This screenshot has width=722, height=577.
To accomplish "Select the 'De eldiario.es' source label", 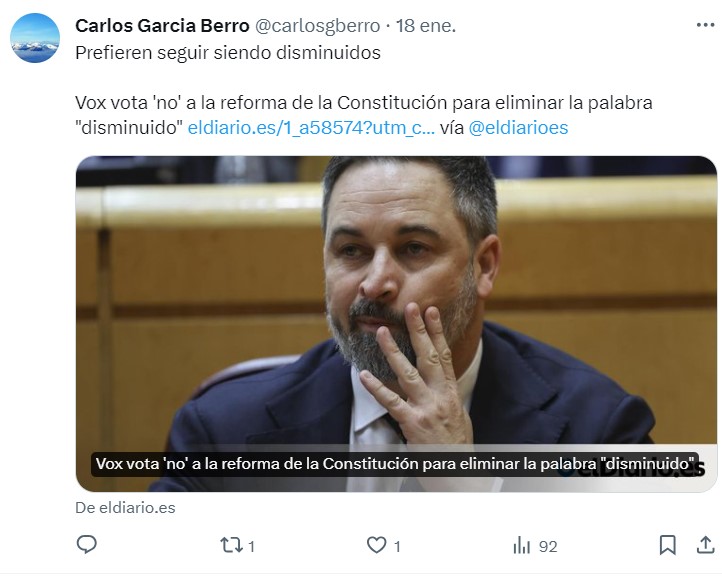I will 125,507.
